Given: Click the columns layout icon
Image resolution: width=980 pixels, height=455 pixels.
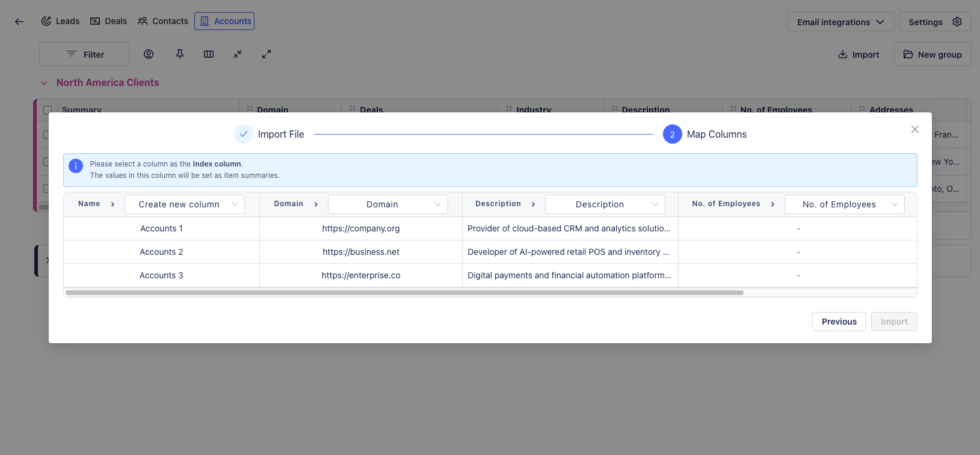Looking at the screenshot, I should click(209, 54).
